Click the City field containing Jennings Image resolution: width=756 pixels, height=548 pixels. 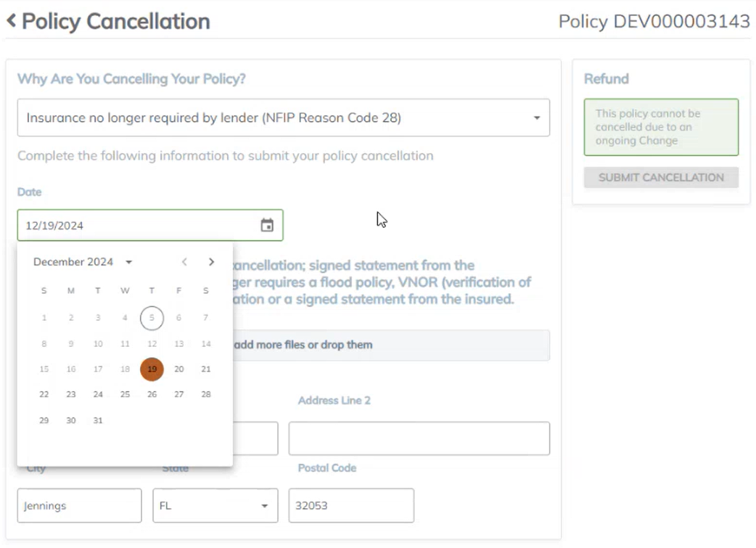coord(79,506)
